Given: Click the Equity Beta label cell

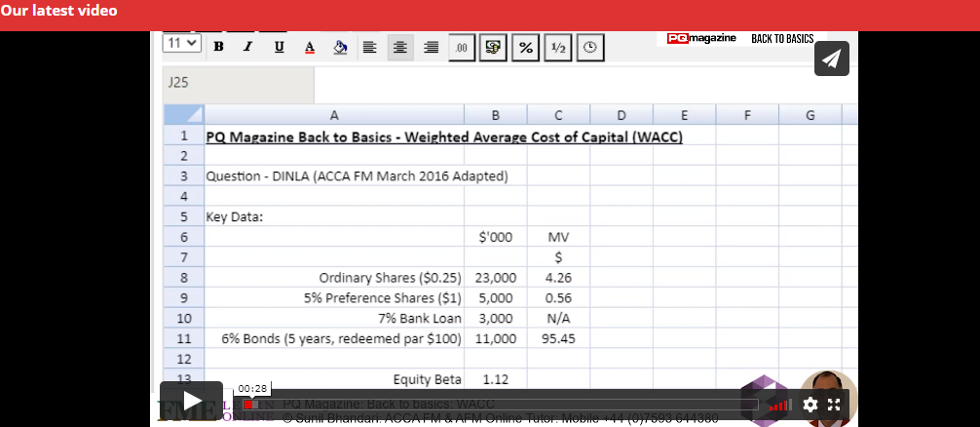Looking at the screenshot, I should (x=334, y=379).
